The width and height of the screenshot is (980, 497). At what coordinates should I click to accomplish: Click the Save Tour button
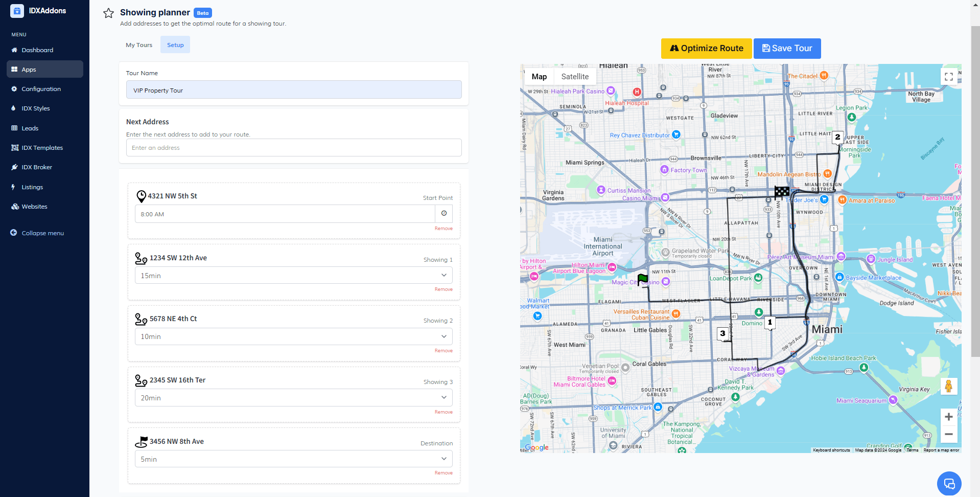coord(787,49)
